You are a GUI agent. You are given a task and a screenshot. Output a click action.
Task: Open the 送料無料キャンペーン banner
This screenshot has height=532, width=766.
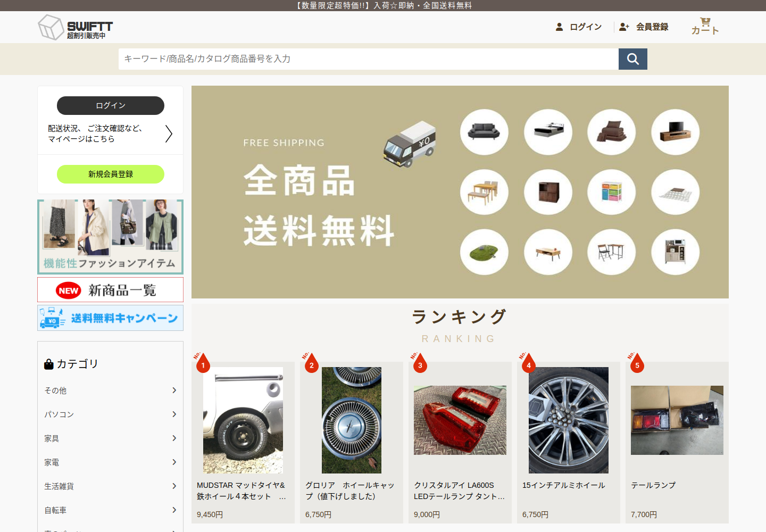(111, 318)
